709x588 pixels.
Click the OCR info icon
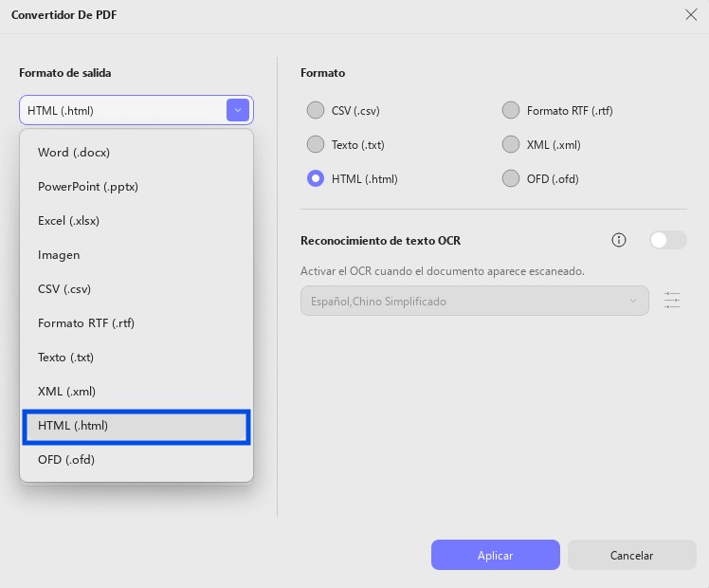[x=619, y=240]
